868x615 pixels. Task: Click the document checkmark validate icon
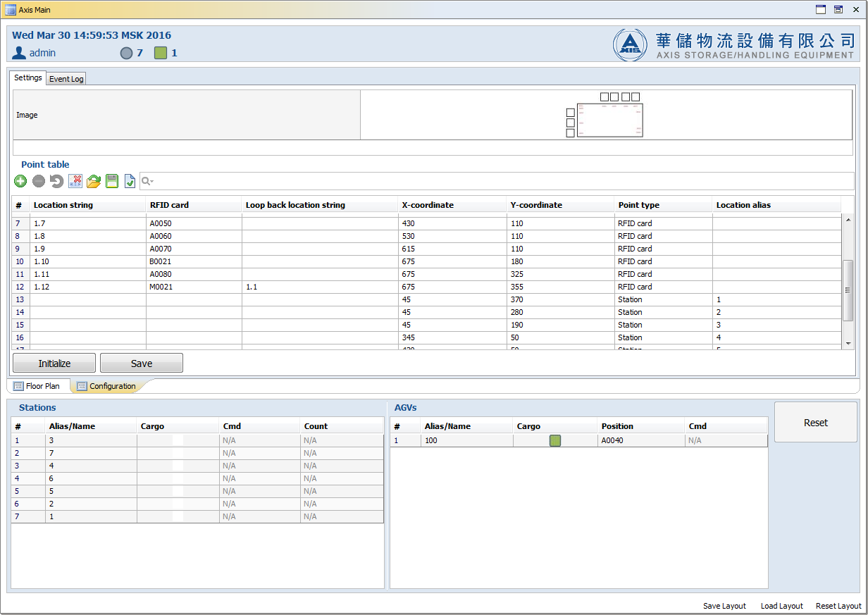click(x=130, y=181)
